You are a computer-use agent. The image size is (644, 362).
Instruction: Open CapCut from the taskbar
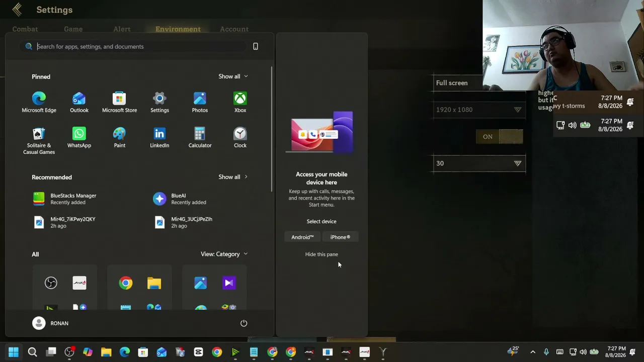coord(198,352)
